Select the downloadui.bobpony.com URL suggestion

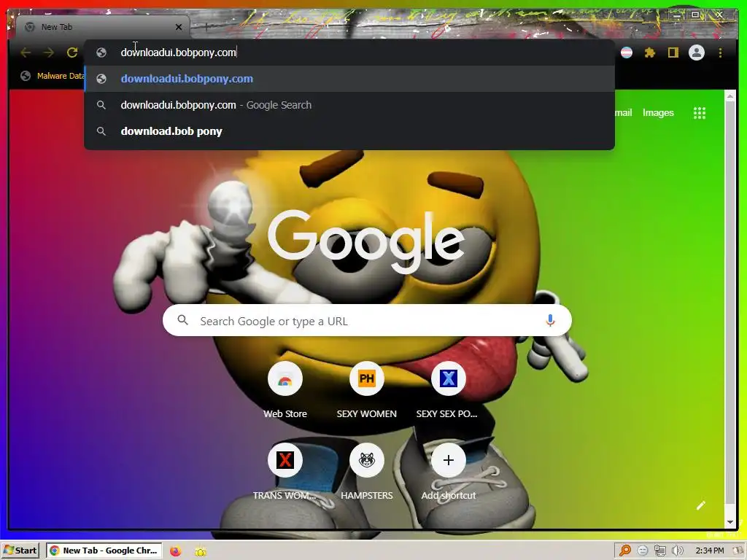(349, 79)
